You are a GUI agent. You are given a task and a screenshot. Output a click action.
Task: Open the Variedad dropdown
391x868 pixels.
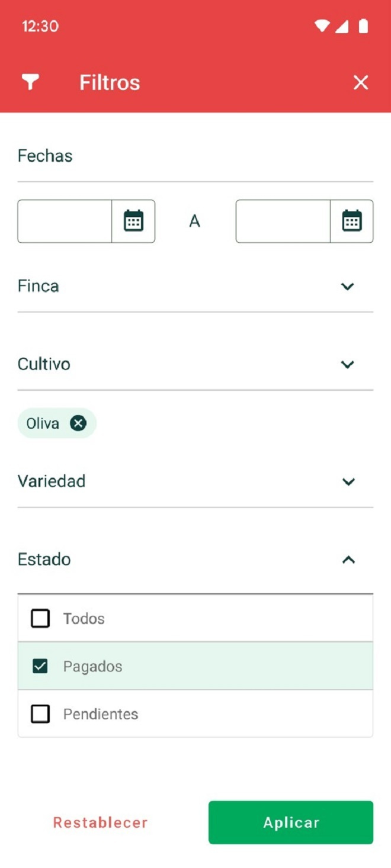pos(348,481)
